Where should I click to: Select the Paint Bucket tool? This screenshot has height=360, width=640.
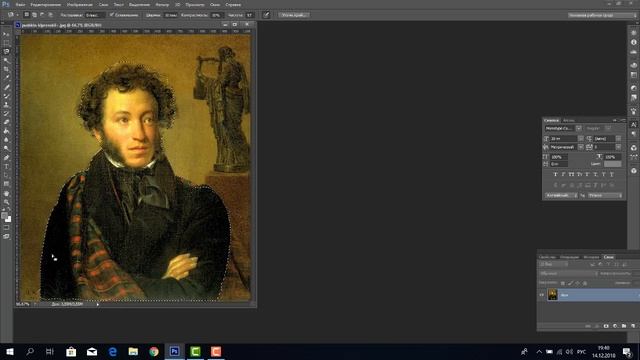pyautogui.click(x=6, y=131)
